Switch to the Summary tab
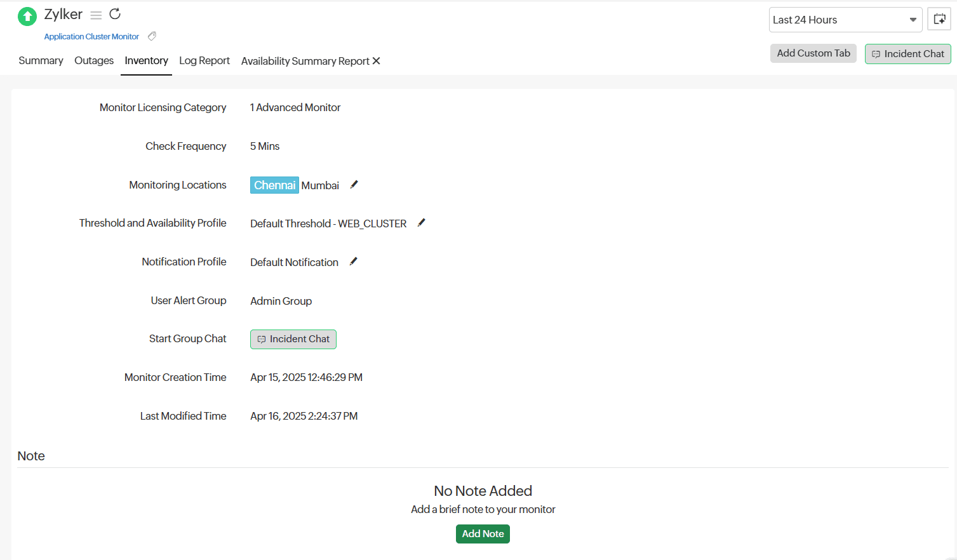The width and height of the screenshot is (957, 560). (x=41, y=61)
